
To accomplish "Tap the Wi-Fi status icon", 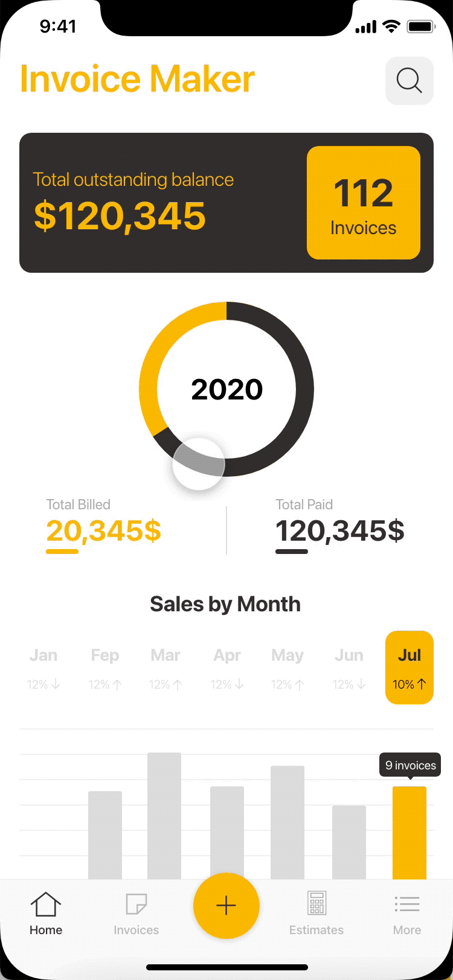I will pyautogui.click(x=391, y=27).
